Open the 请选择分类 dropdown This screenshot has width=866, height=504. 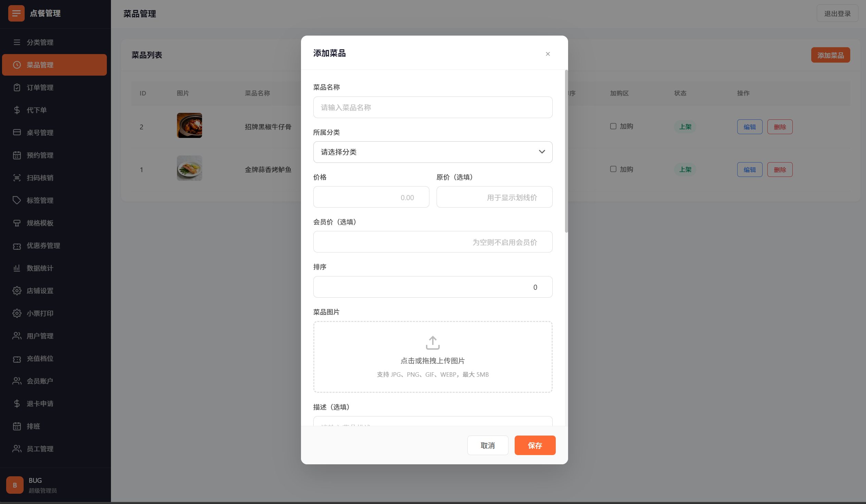432,152
